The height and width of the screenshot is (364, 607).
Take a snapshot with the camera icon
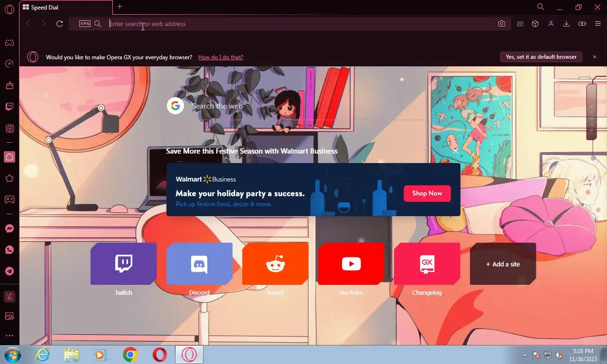(502, 24)
